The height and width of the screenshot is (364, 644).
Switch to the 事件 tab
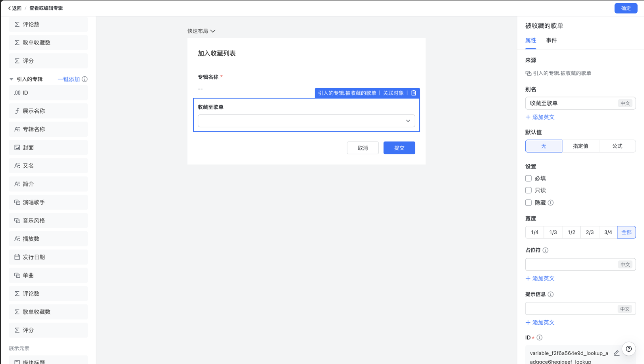(x=551, y=41)
